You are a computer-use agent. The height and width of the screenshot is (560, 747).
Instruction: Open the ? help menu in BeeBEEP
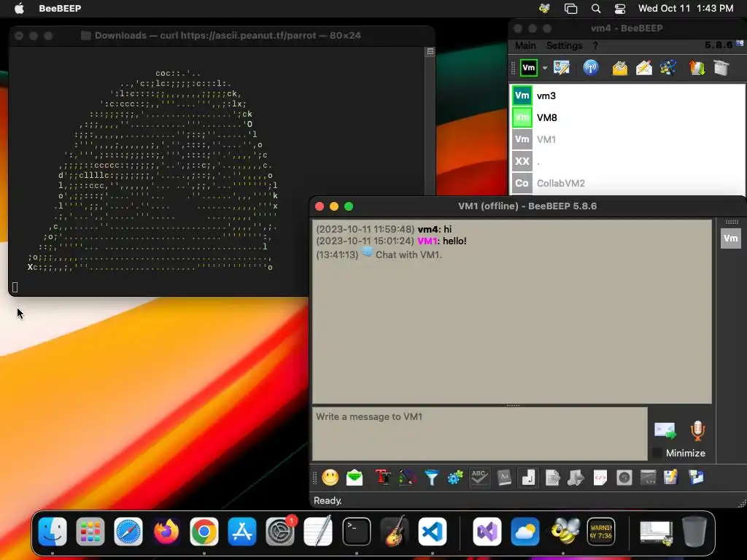595,46
